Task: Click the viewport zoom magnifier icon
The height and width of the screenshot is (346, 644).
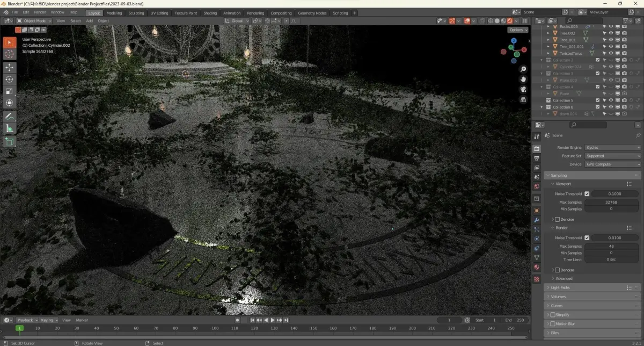Action: pos(523,69)
